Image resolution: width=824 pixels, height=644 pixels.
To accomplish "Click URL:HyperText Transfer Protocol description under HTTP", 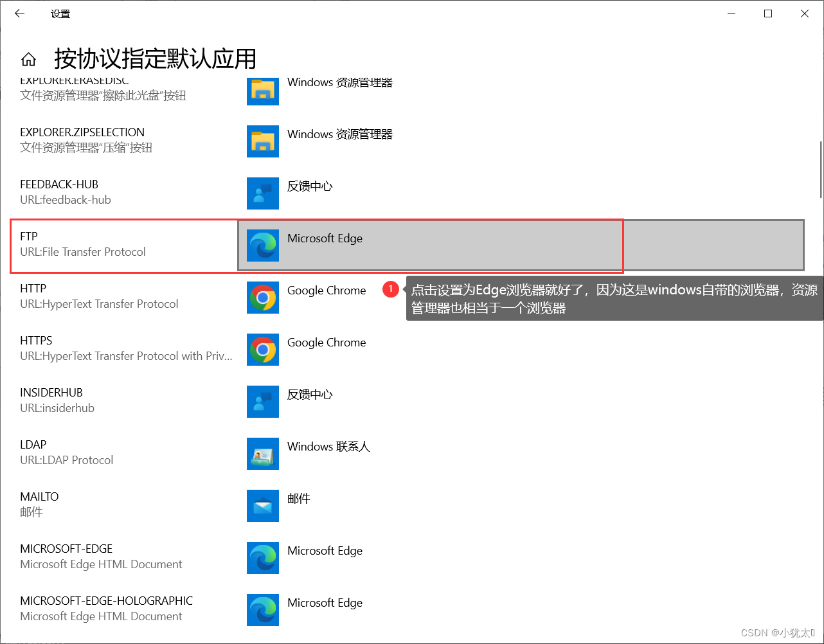I will pyautogui.click(x=99, y=304).
